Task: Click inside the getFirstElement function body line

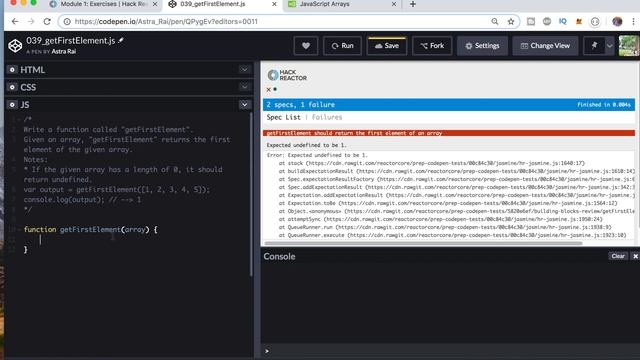Action: tap(135, 240)
